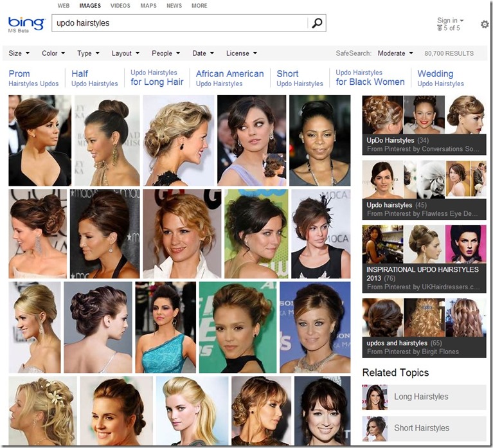Expand the Size filter dropdown
The width and height of the screenshot is (493, 448).
tap(19, 53)
